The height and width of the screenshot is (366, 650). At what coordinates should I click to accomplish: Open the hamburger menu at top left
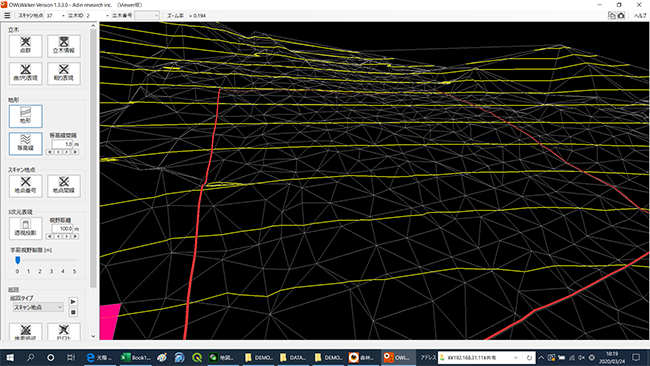pyautogui.click(x=7, y=16)
